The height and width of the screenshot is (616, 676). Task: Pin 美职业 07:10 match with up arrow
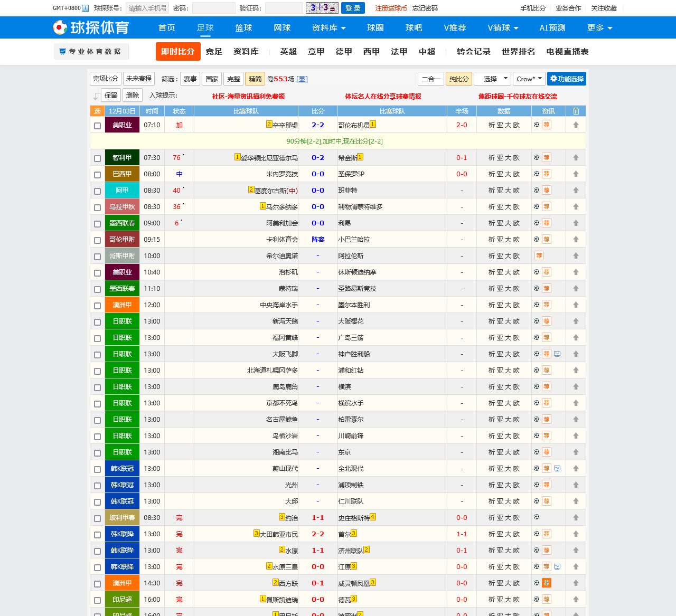coord(576,125)
